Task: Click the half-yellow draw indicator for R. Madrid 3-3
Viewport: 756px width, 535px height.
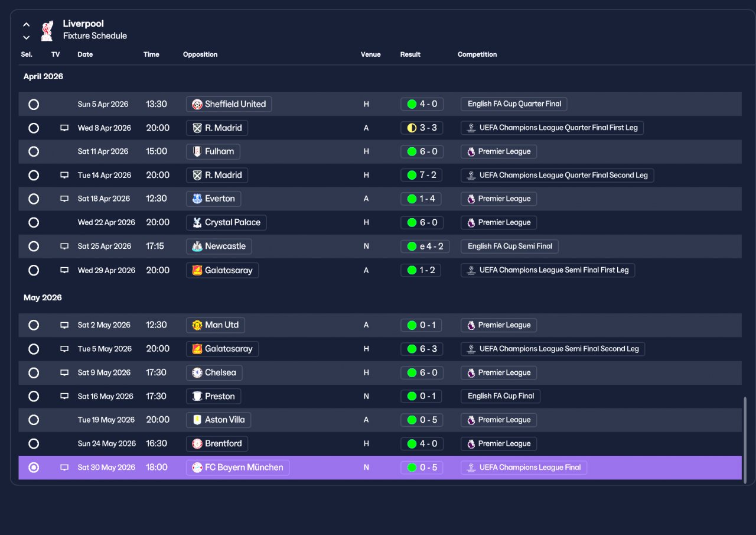Action: click(412, 128)
